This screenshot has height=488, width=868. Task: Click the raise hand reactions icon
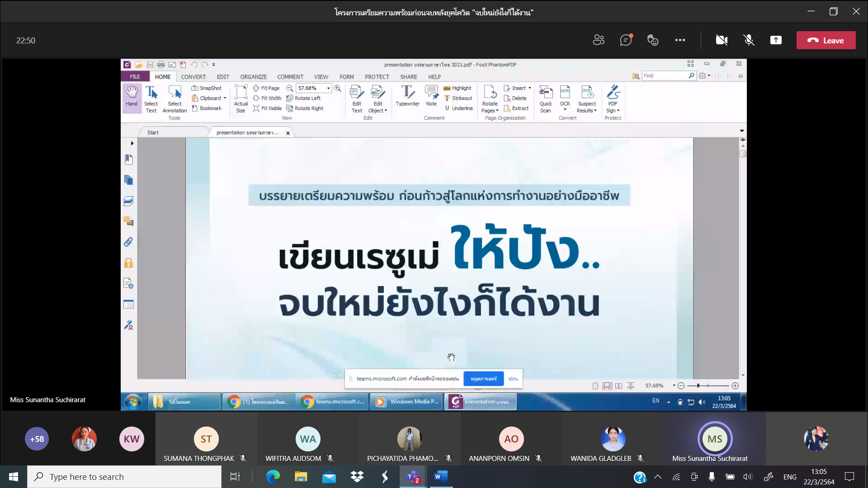(653, 40)
